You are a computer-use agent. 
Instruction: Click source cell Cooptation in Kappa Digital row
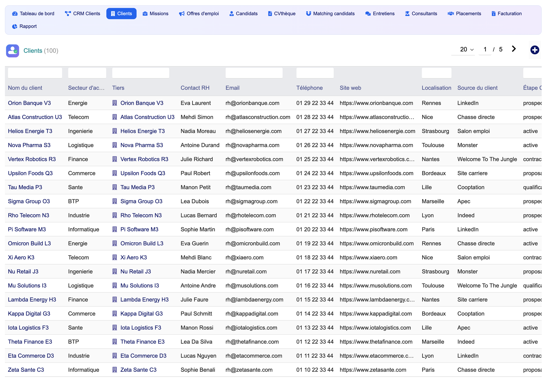tap(471, 314)
